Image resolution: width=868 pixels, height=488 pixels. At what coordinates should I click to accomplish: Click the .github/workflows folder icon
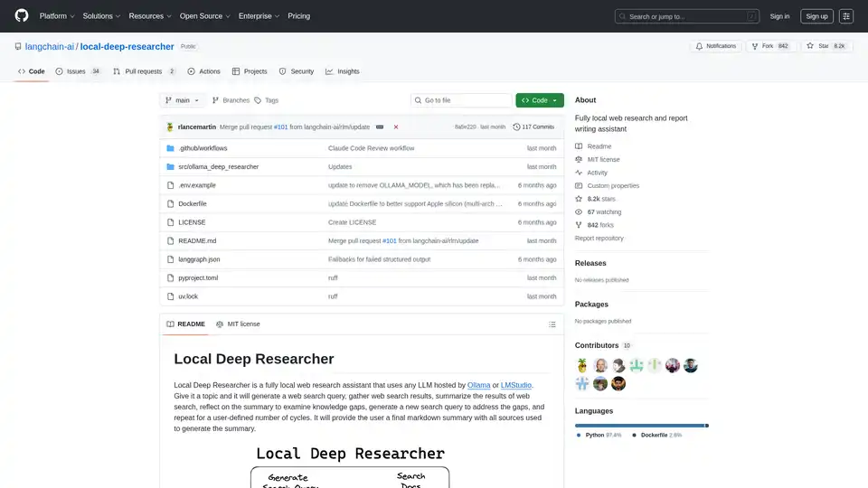(169, 147)
